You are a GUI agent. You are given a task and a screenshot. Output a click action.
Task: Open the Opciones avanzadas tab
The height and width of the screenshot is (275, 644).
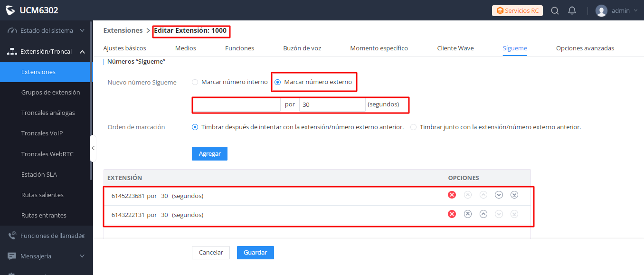[x=585, y=48]
